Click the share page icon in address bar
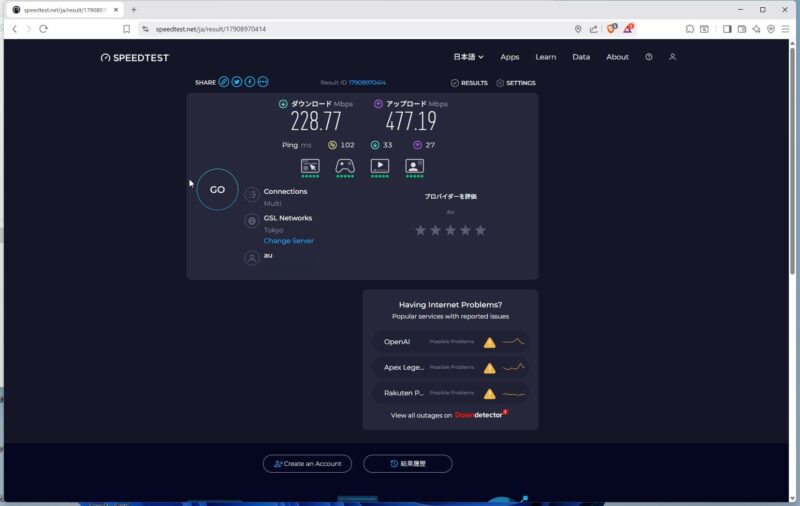The image size is (800, 506). [x=593, y=29]
